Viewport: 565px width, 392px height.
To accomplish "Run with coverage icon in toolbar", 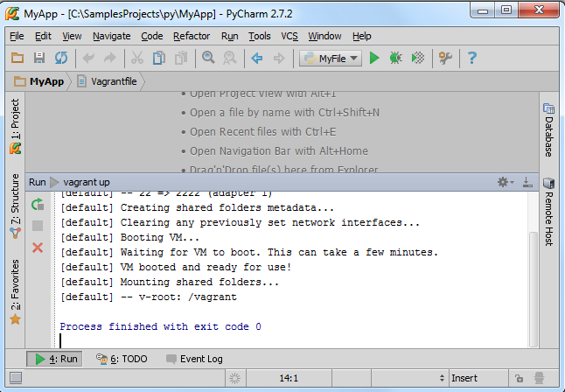I will (418, 58).
